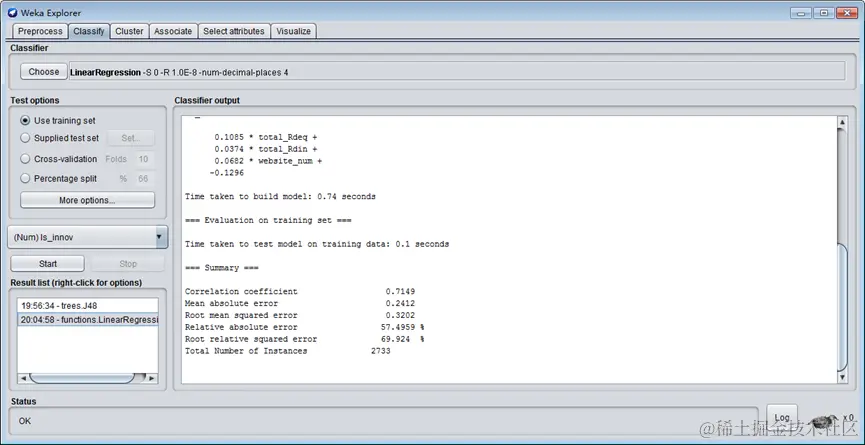The width and height of the screenshot is (865, 445).
Task: Select the Supplied test set option
Action: [60, 138]
